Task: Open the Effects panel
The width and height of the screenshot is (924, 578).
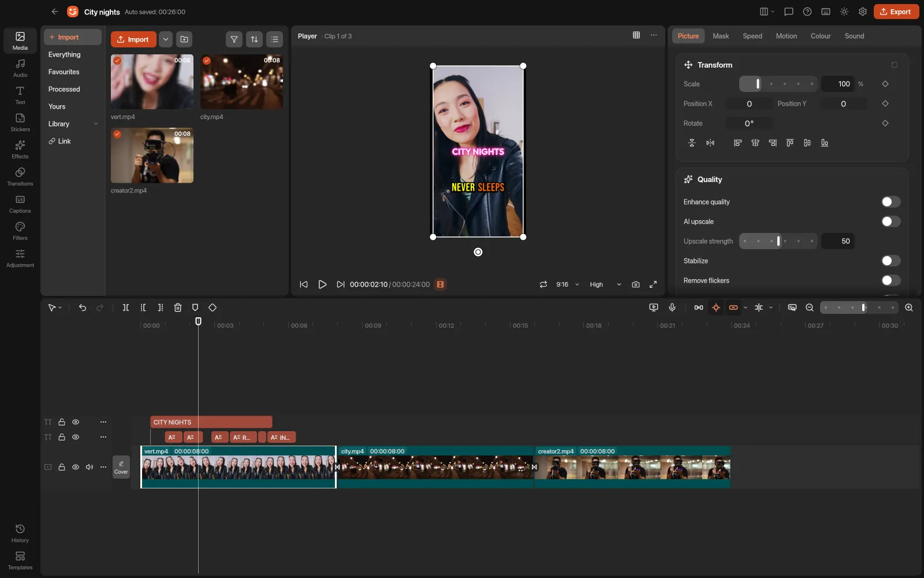Action: 20,150
